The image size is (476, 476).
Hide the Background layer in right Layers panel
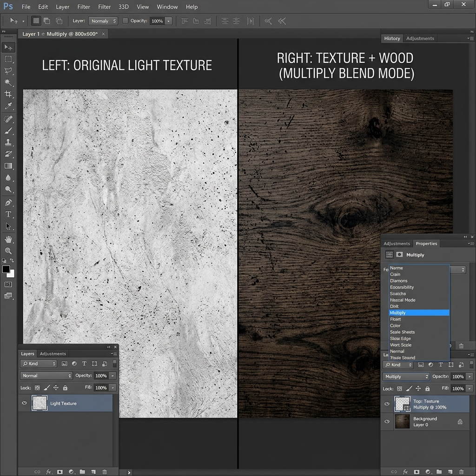[387, 422]
